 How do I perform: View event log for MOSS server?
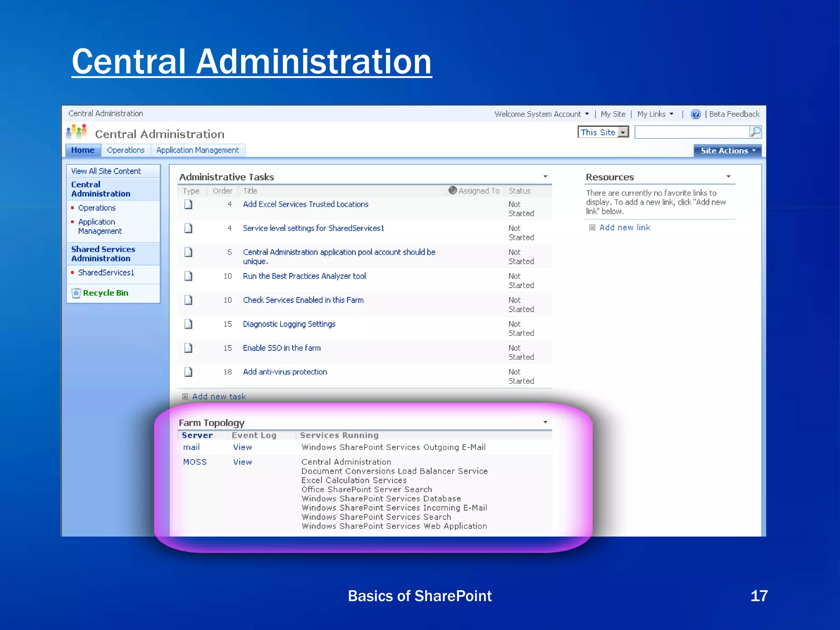pyautogui.click(x=242, y=462)
